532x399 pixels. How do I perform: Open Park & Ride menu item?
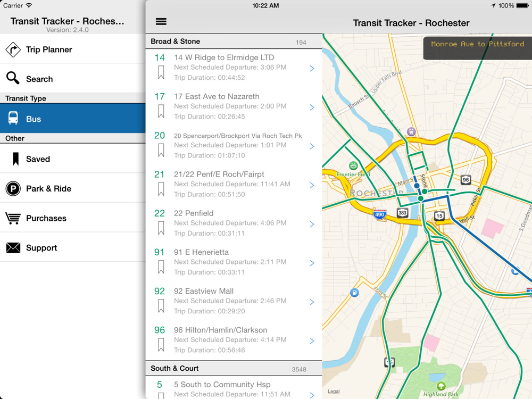click(72, 188)
